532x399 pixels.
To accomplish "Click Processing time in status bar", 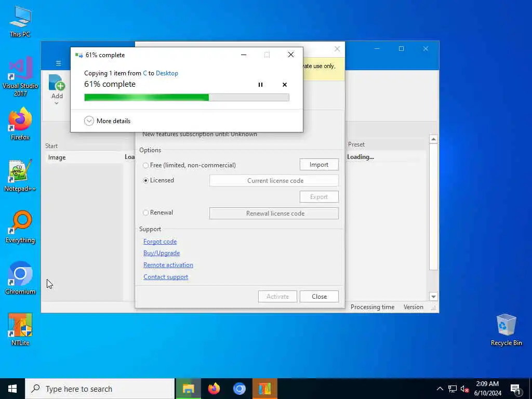I will [x=372, y=307].
